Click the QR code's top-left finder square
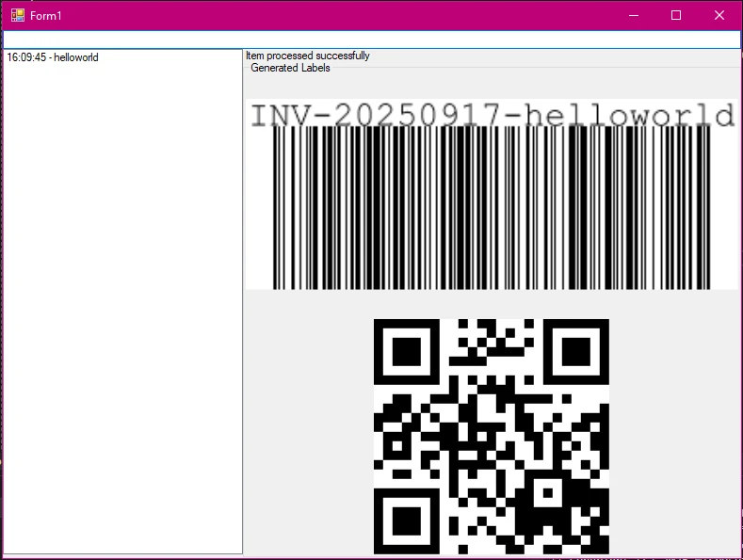 (x=407, y=352)
